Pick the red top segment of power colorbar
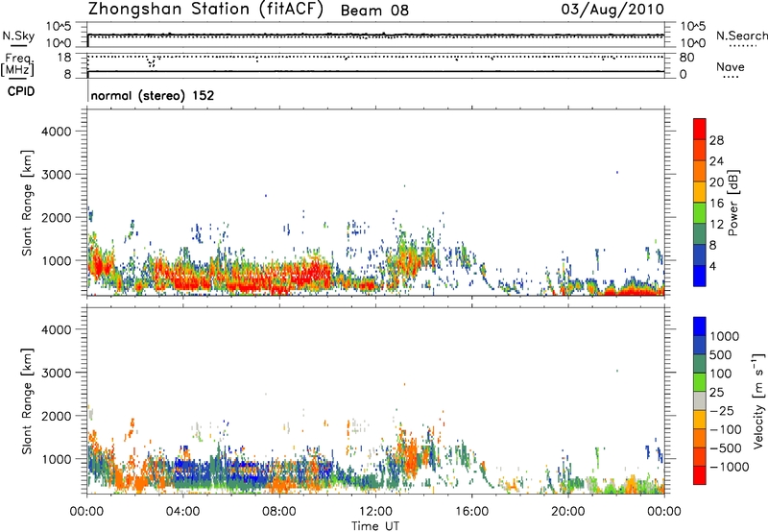The height and width of the screenshot is (532, 768). [700, 129]
